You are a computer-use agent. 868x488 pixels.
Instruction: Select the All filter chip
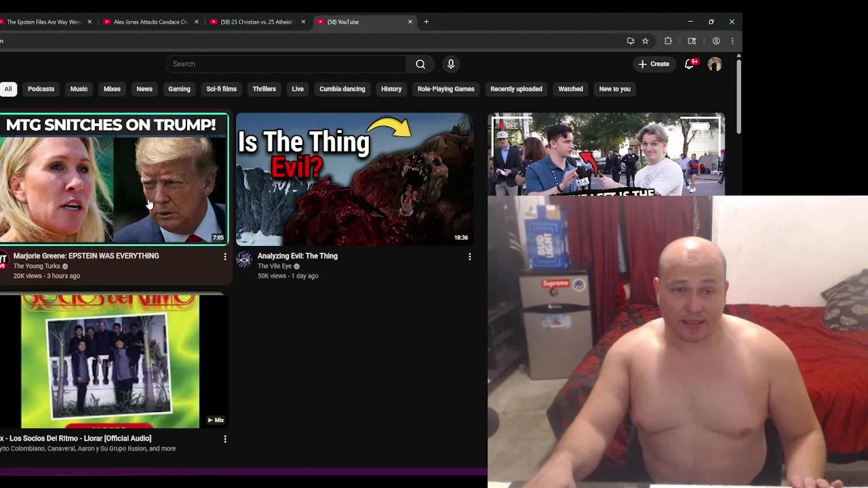click(8, 89)
